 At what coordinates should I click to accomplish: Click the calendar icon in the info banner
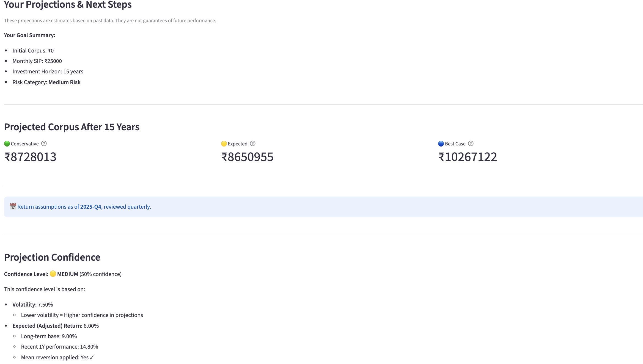(x=13, y=206)
